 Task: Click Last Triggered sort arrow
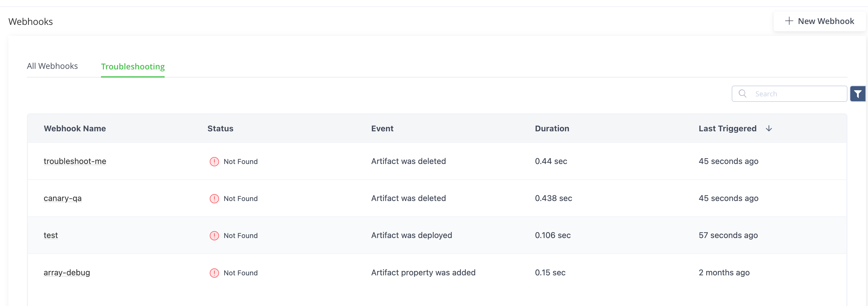tap(768, 129)
